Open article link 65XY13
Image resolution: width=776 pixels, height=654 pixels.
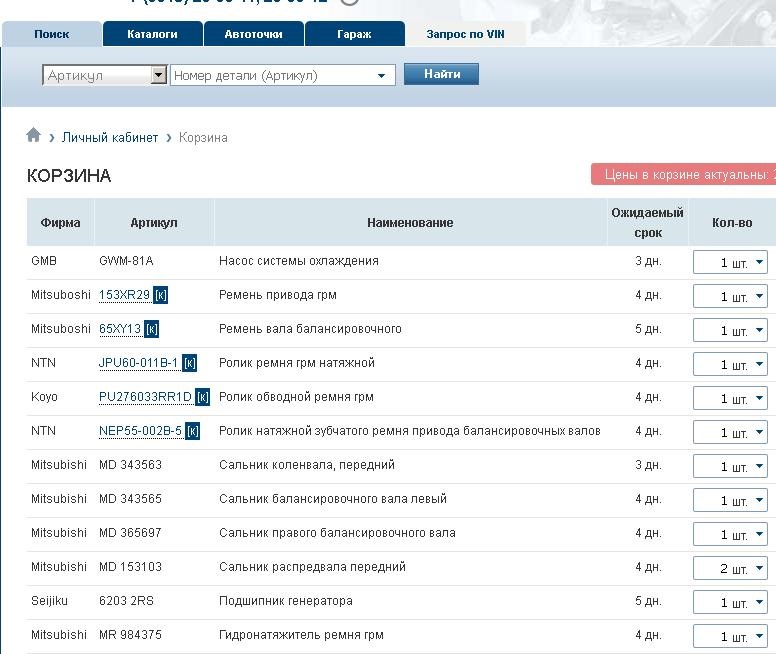(120, 329)
